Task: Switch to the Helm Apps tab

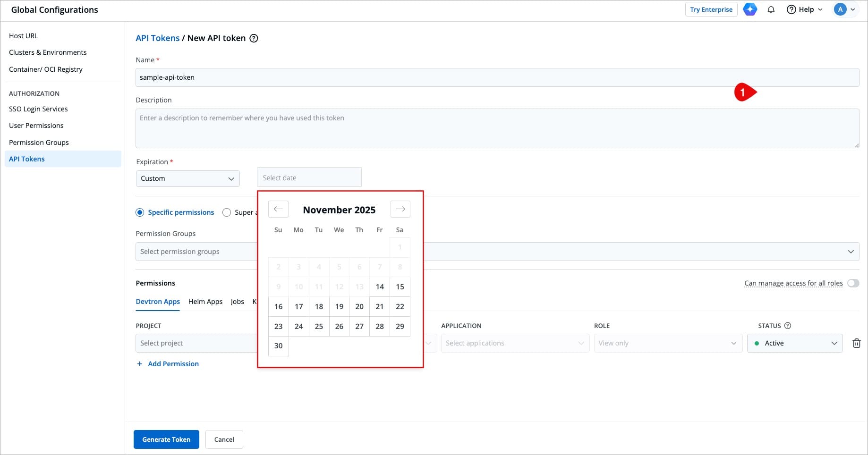Action: 205,302
